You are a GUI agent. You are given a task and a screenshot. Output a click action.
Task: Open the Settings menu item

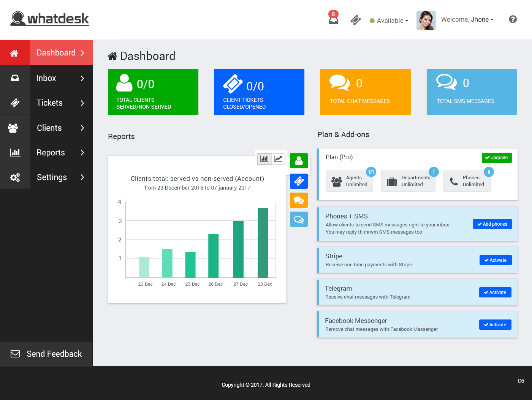click(46, 177)
